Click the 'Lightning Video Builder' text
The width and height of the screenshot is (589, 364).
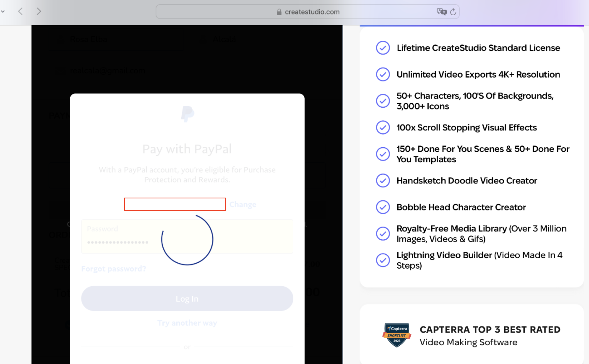tap(444, 255)
